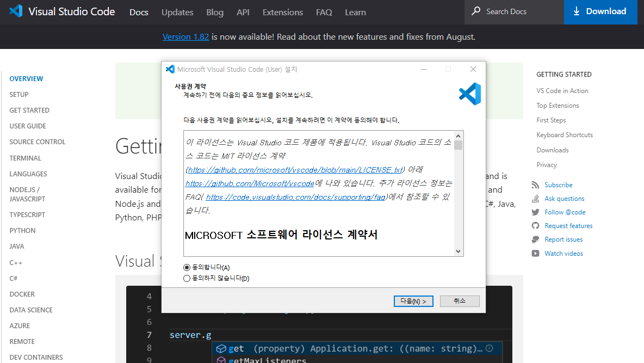
Task: Open the LICENSE.txt GitHub link
Action: (295, 169)
